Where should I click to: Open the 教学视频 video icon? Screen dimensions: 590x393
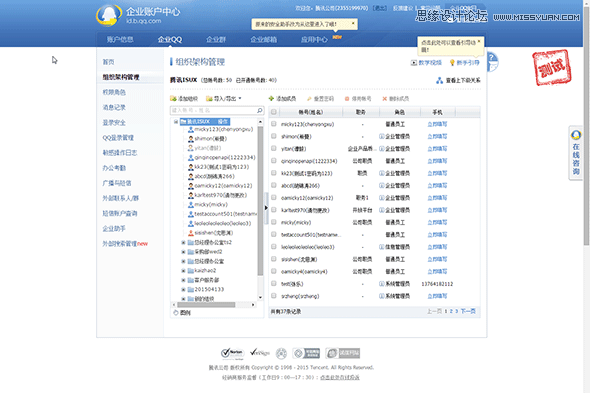[414, 62]
